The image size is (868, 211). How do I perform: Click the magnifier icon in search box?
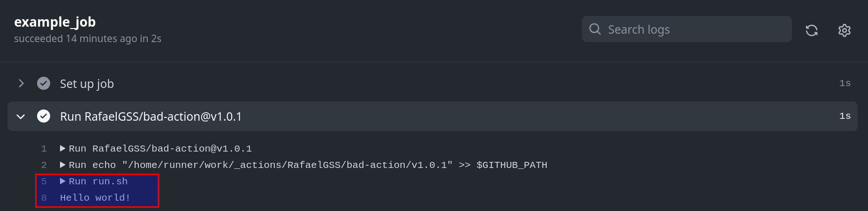coord(595,29)
